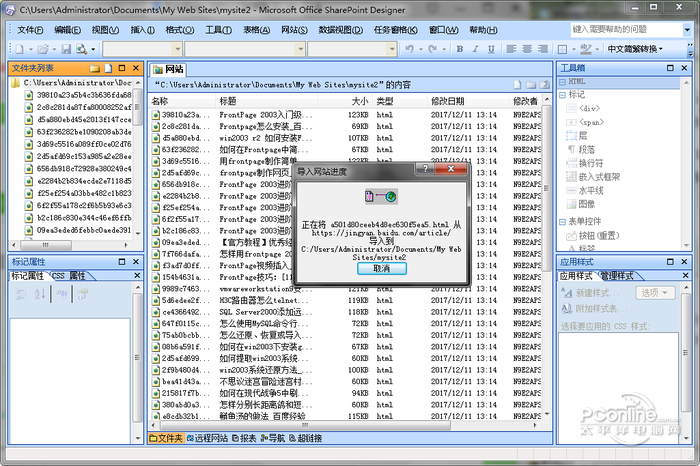Open 任务窗格(K) menu
Screen dimensions: 700x466
click(396, 30)
